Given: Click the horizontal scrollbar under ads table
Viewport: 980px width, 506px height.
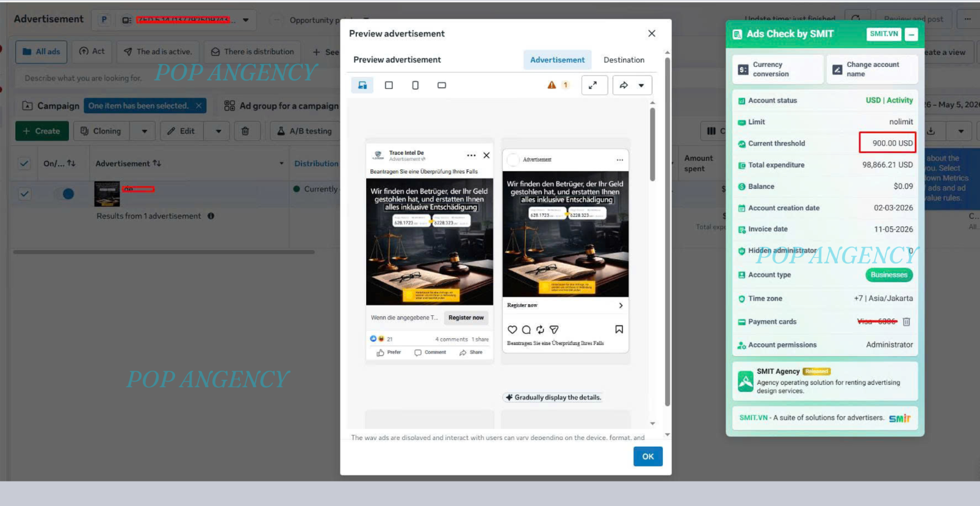Looking at the screenshot, I should pyautogui.click(x=164, y=252).
